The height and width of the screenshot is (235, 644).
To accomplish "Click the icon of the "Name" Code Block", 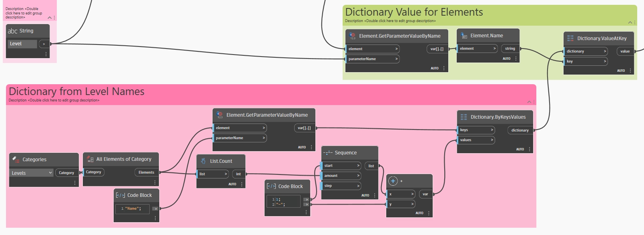I will click(x=120, y=195).
